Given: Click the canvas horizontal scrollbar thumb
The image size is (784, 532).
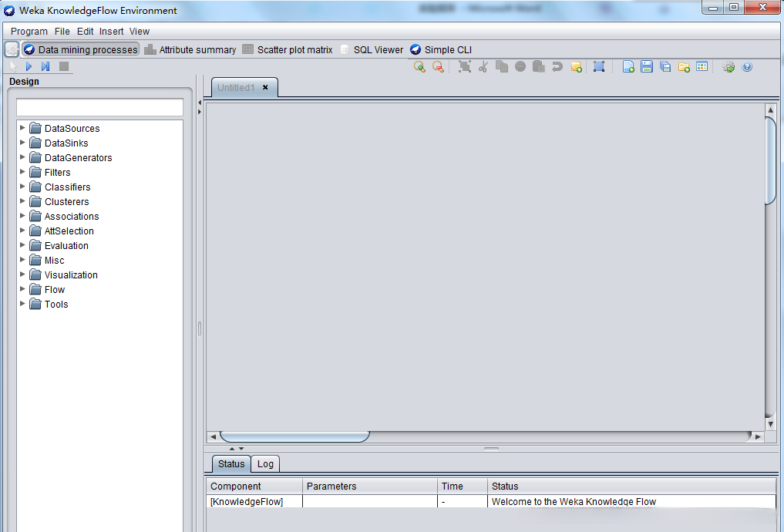Looking at the screenshot, I should pyautogui.click(x=294, y=436).
